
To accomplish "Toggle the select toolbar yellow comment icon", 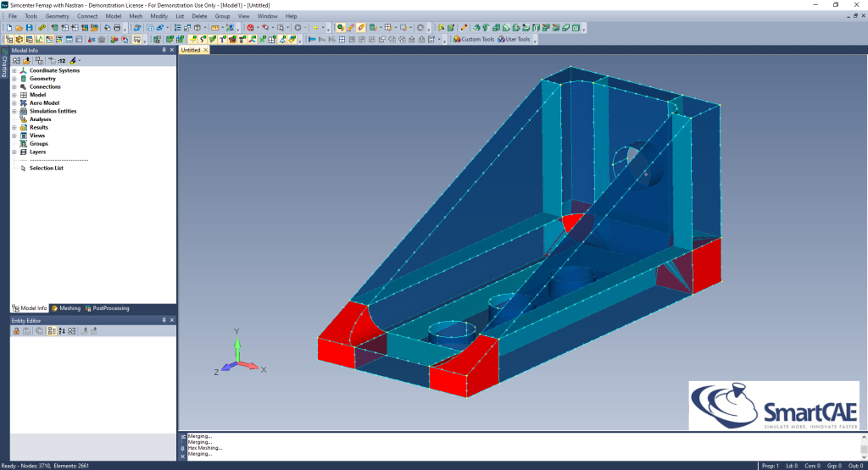I will point(136,39).
